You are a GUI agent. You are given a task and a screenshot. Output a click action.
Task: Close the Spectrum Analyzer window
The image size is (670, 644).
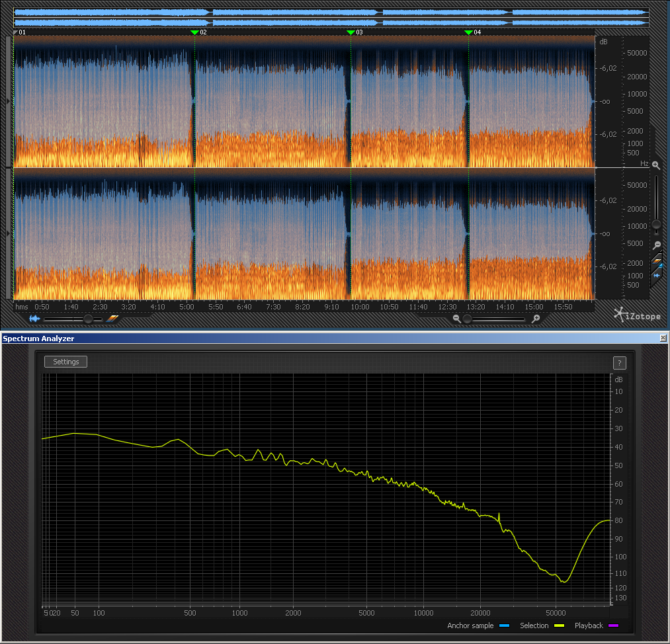[x=663, y=338]
